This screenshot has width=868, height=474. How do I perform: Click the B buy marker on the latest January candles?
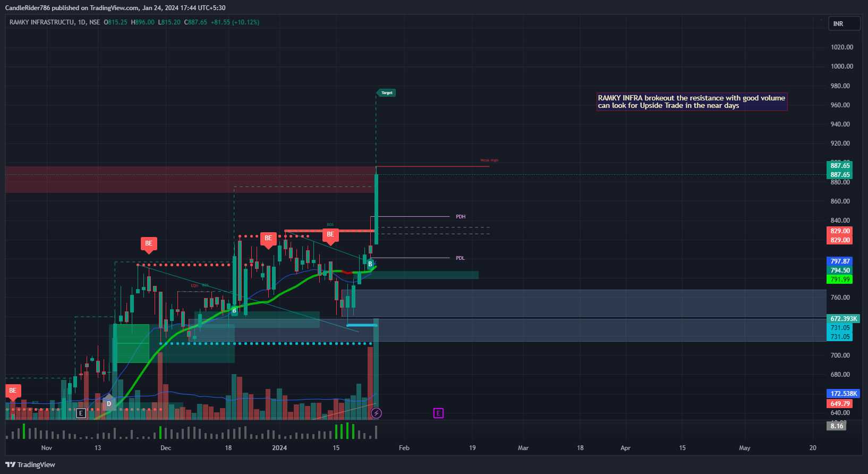pyautogui.click(x=370, y=264)
